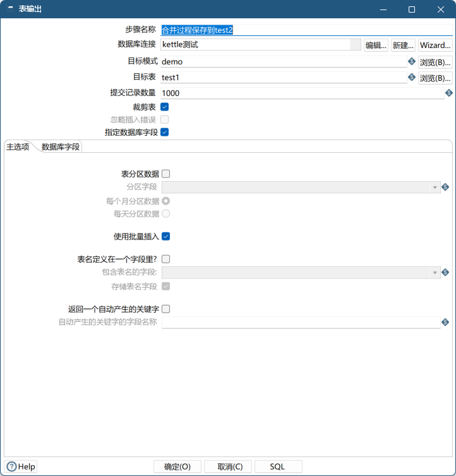This screenshot has width=456, height=476.
Task: Click variable icon beside 自动产生的关键字的字段名称 field
Action: (445, 322)
